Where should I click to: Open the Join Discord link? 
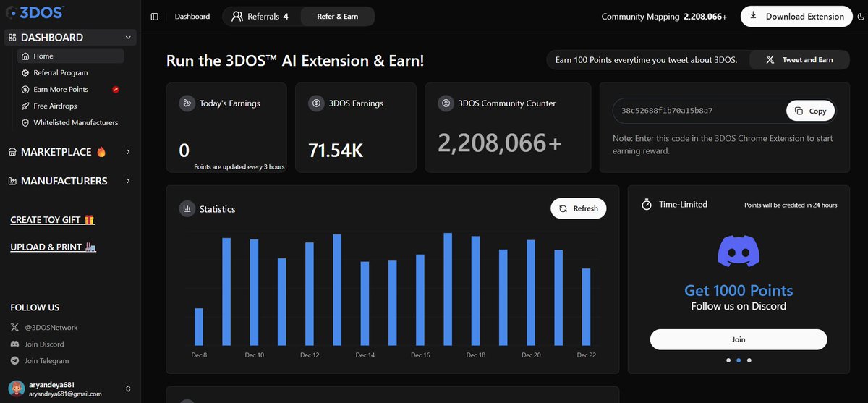pos(44,344)
